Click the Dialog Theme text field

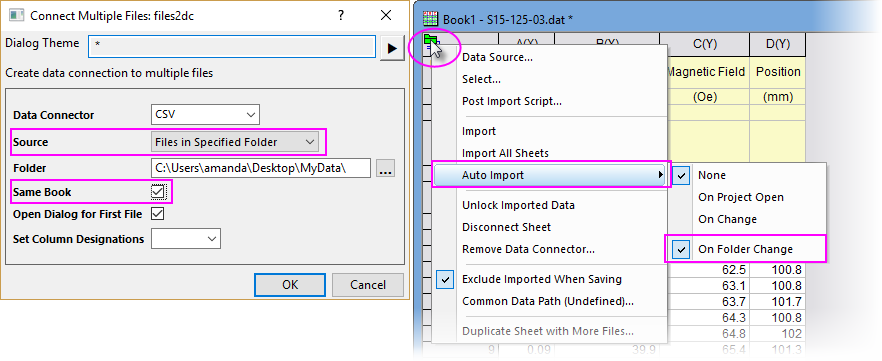(232, 47)
